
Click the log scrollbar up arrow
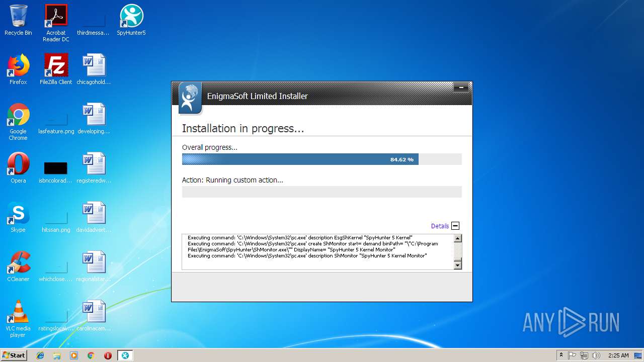[457, 238]
